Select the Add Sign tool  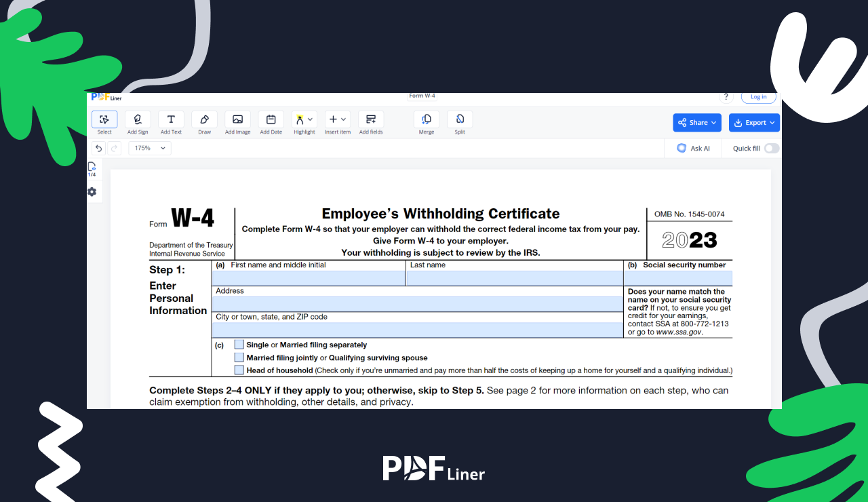(138, 122)
